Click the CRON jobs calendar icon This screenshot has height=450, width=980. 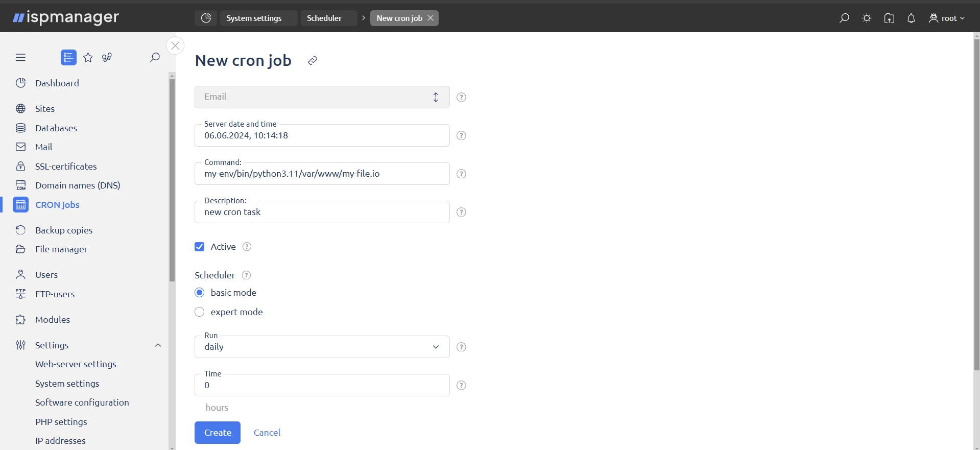(x=20, y=204)
